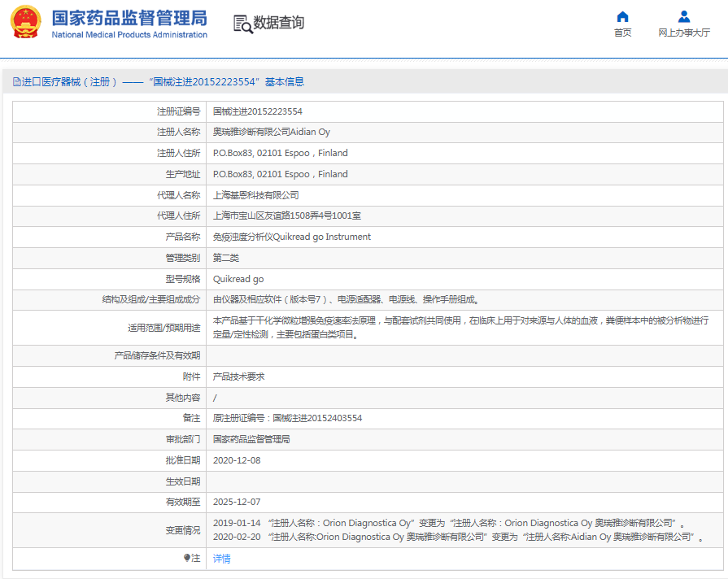Click the 数据查询 heading text
Viewport: 728px width, 579px height.
[278, 23]
